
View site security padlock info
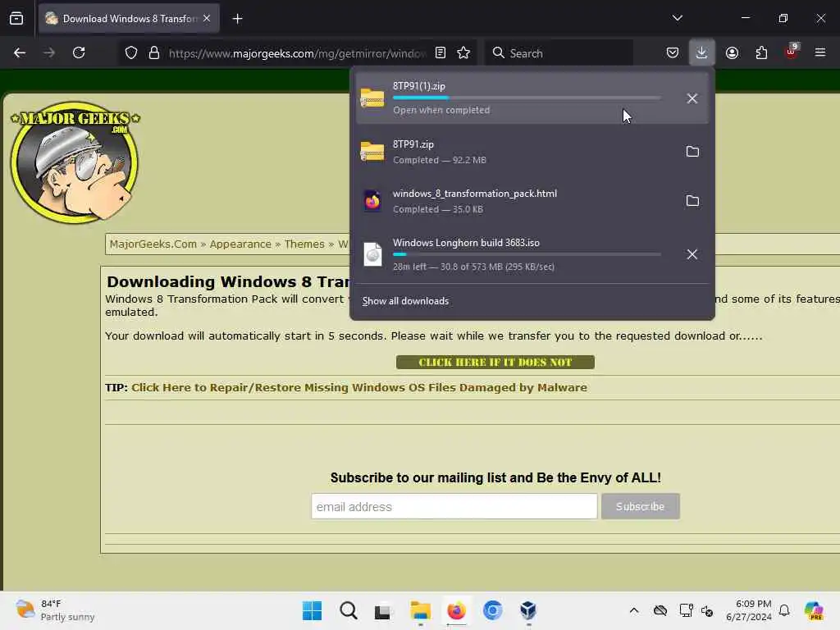154,52
